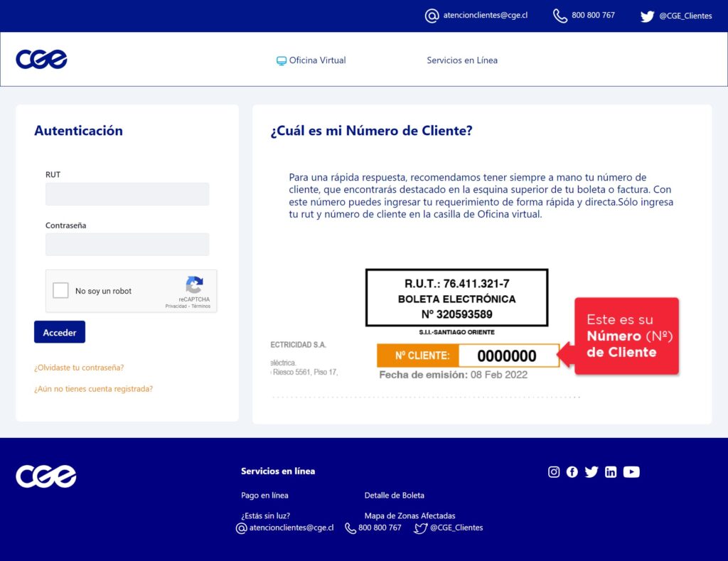Screen dimensions: 728x561
Task: Click the email at-sign icon in top bar
Action: [432, 16]
